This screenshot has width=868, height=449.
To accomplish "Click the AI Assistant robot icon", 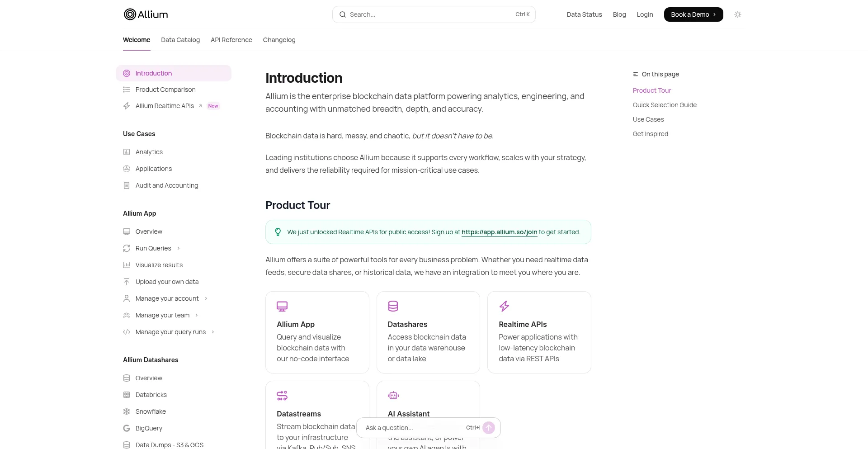I will [x=393, y=396].
